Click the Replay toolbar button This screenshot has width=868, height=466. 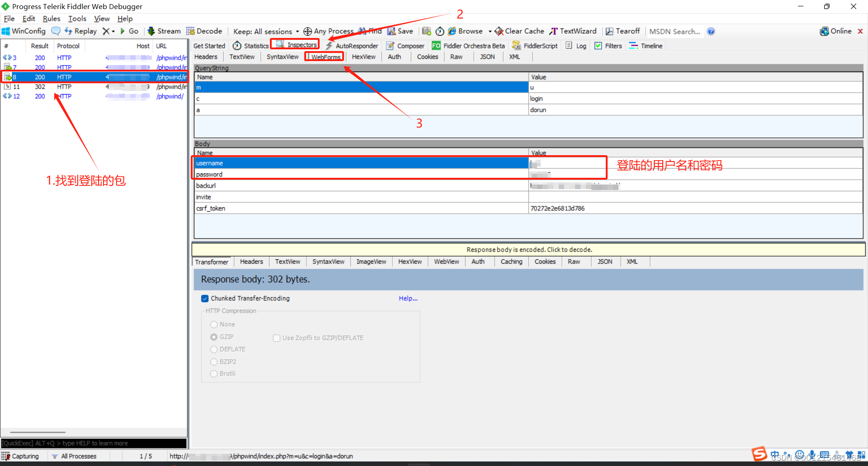click(80, 31)
